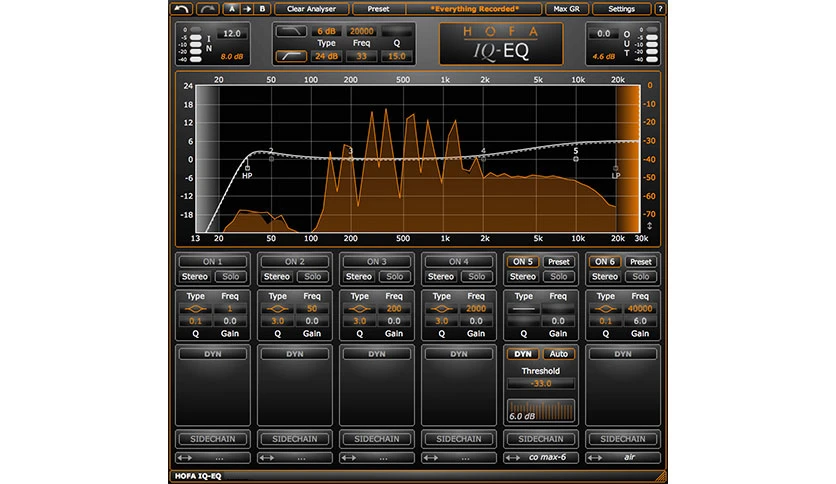Click the high-pass frequency field 33
836x484 pixels.
click(x=361, y=56)
